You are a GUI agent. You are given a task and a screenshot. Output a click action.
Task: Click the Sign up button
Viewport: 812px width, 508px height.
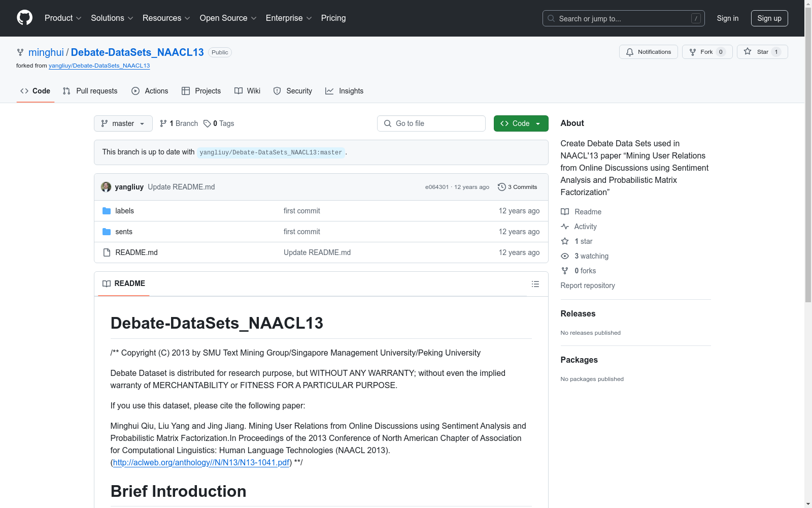click(x=769, y=18)
